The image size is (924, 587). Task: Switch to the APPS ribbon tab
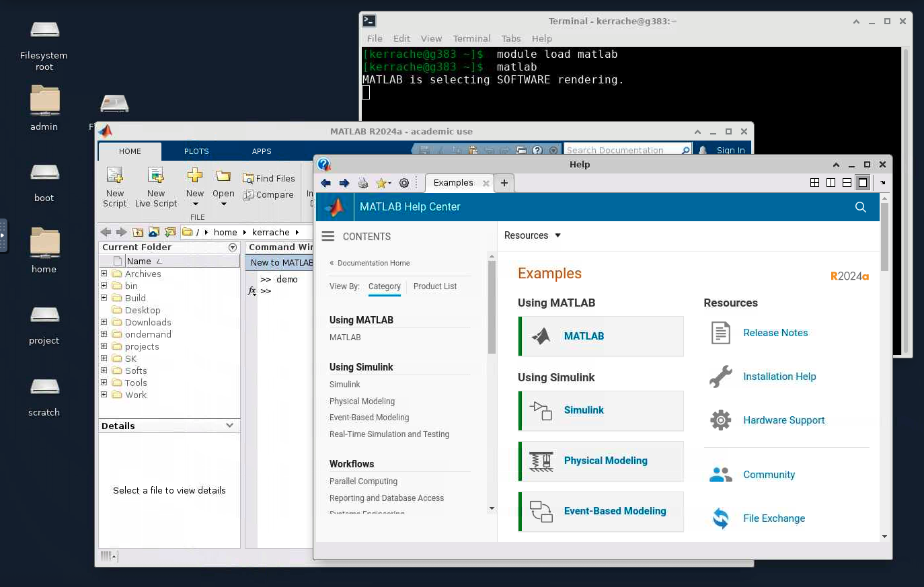click(x=262, y=151)
